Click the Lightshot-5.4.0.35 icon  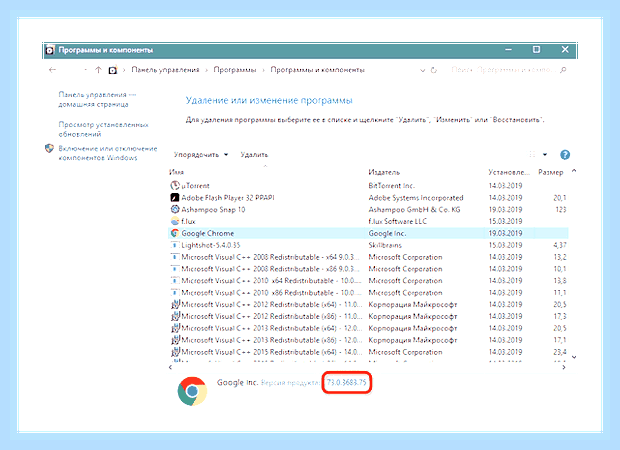pos(175,245)
